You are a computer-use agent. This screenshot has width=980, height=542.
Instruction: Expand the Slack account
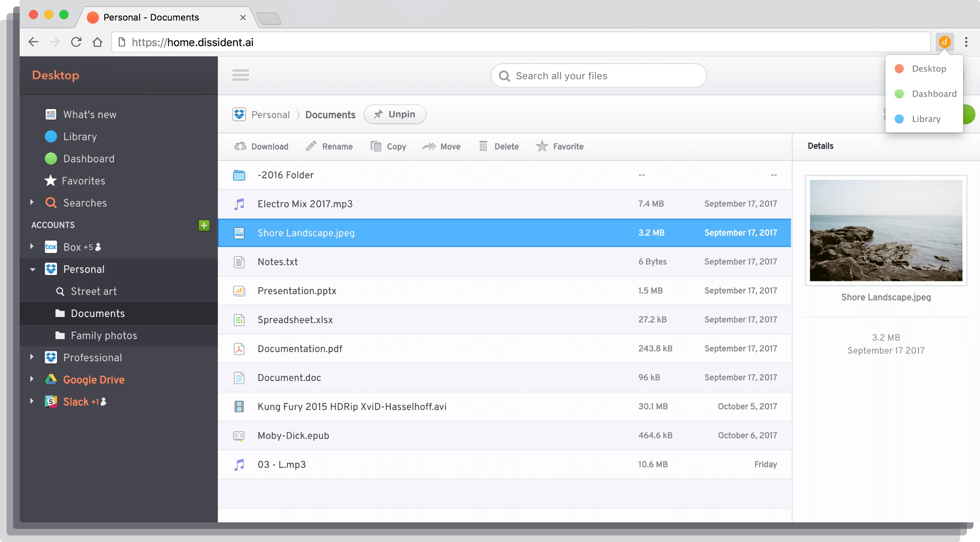pos(32,401)
